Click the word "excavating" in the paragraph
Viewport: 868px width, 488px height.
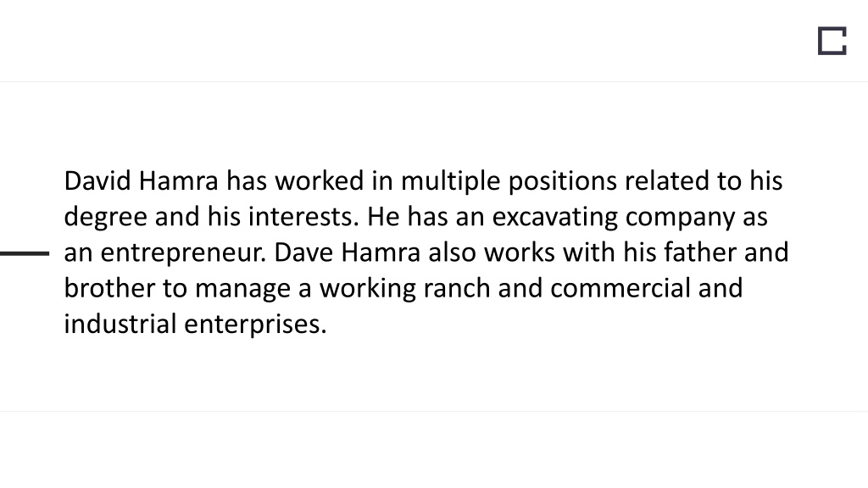tap(554, 218)
